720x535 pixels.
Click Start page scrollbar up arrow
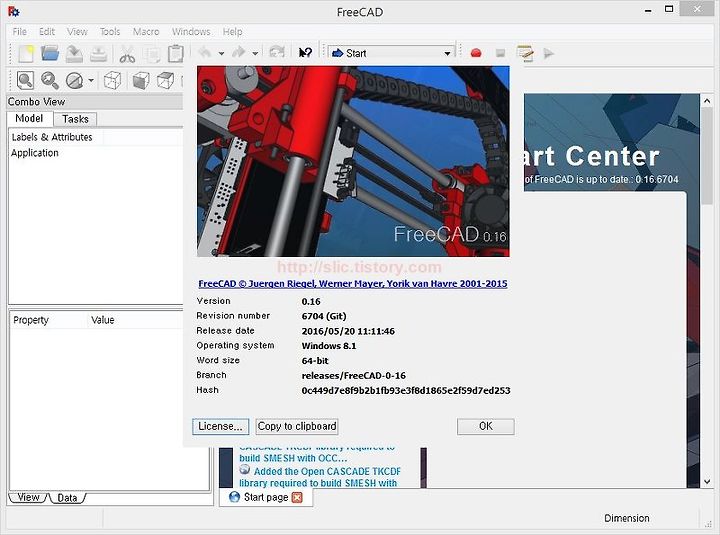[707, 101]
